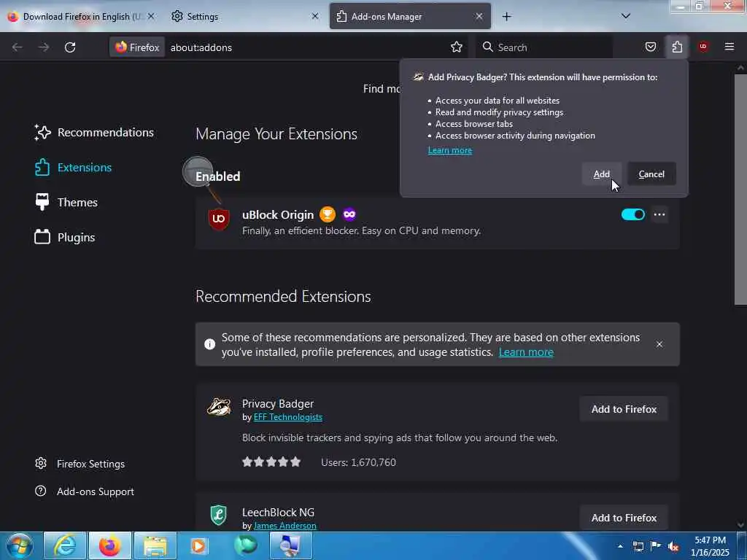The height and width of the screenshot is (560, 747).
Task: Click the LeechBlock NG extension title
Action: [x=278, y=513]
